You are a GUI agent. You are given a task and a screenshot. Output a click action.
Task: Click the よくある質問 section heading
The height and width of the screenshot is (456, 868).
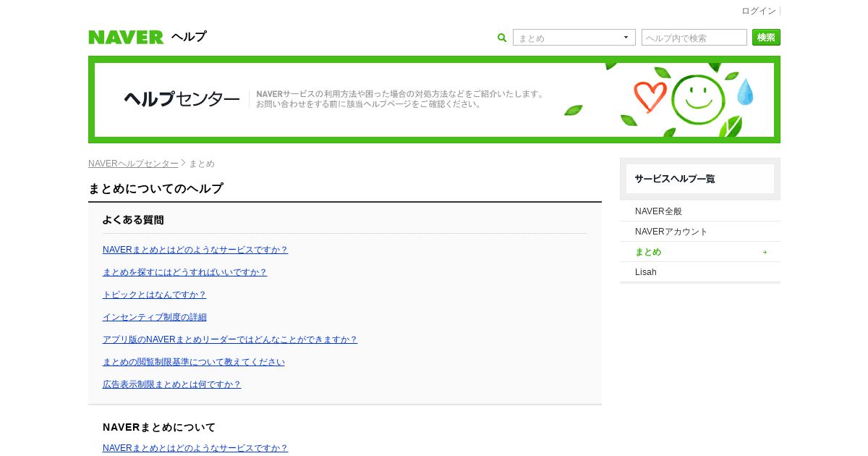click(133, 220)
